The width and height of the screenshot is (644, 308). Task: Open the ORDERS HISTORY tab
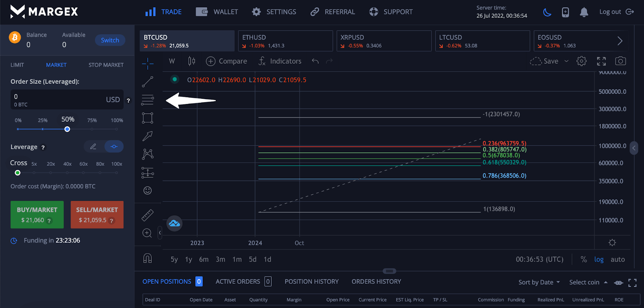[x=376, y=281]
